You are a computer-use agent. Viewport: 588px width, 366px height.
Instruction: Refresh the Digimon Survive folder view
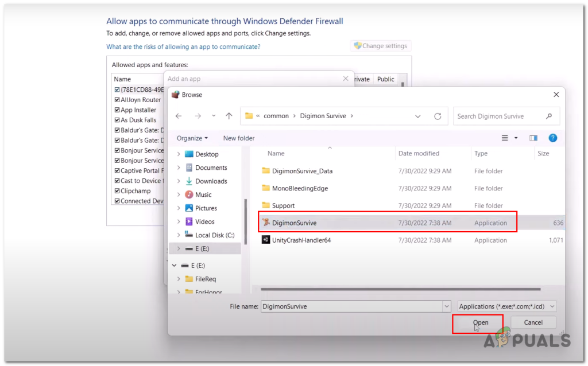pyautogui.click(x=438, y=116)
